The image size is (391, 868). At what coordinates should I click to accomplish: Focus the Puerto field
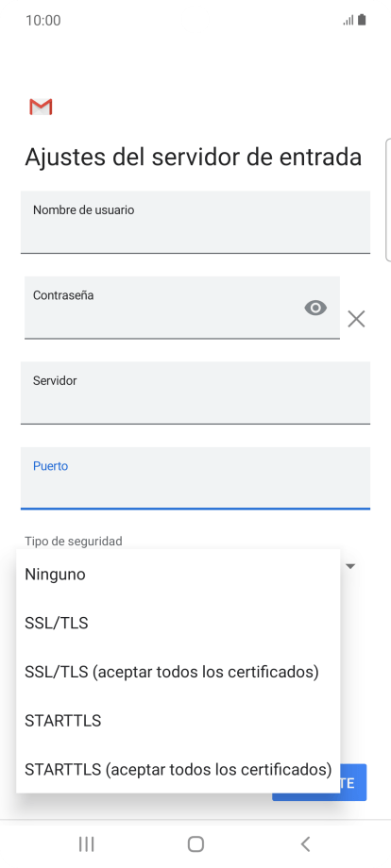click(195, 478)
